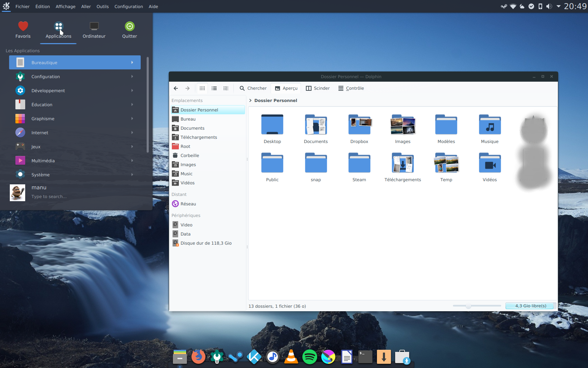Select Disque dur de 118,3 Gio device
588x368 pixels.
tap(208, 243)
